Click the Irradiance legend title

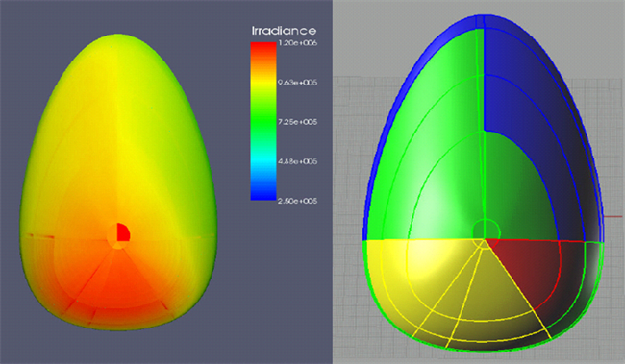284,31
